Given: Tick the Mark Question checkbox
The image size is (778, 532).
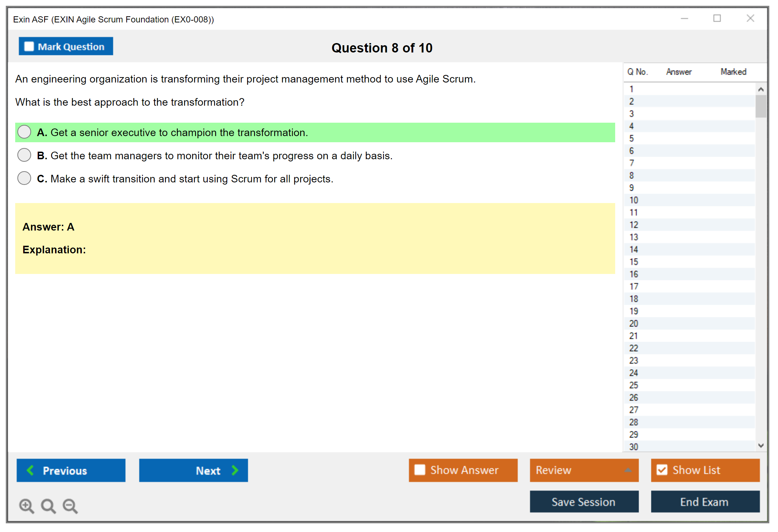Looking at the screenshot, I should [x=29, y=47].
